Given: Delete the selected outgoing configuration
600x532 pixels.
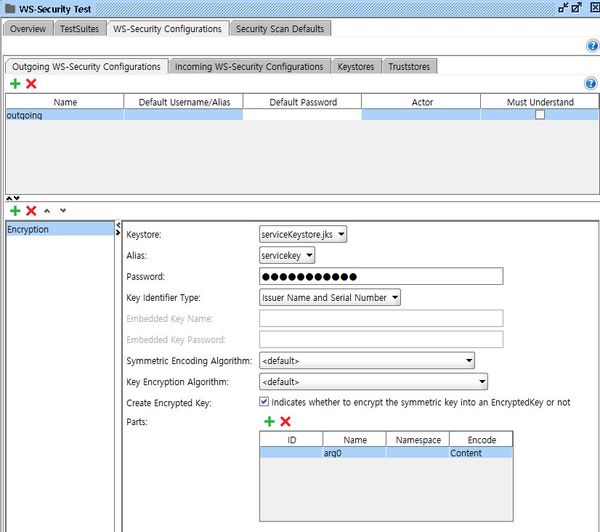Looking at the screenshot, I should coord(31,84).
